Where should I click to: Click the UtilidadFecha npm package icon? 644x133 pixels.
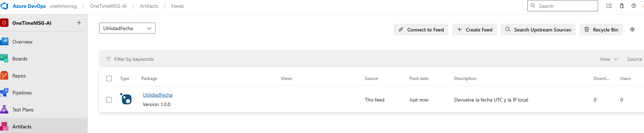tap(126, 99)
